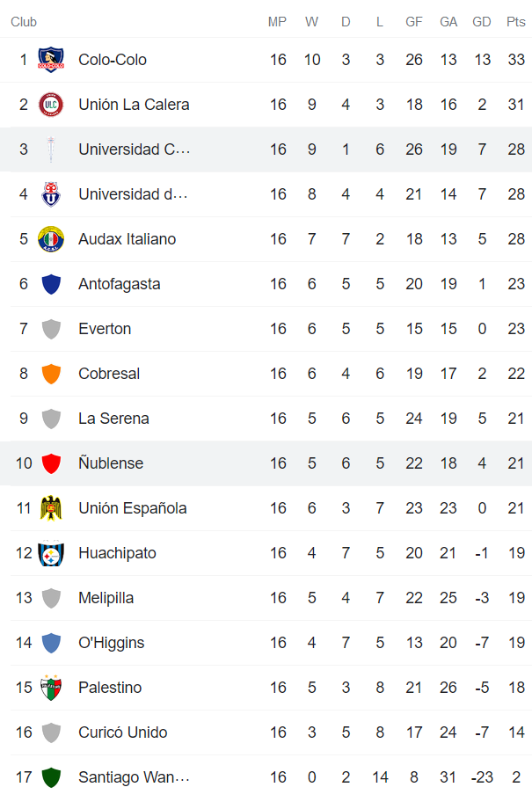Click the Audax Italiano crest icon
The height and width of the screenshot is (809, 532).
(x=51, y=239)
